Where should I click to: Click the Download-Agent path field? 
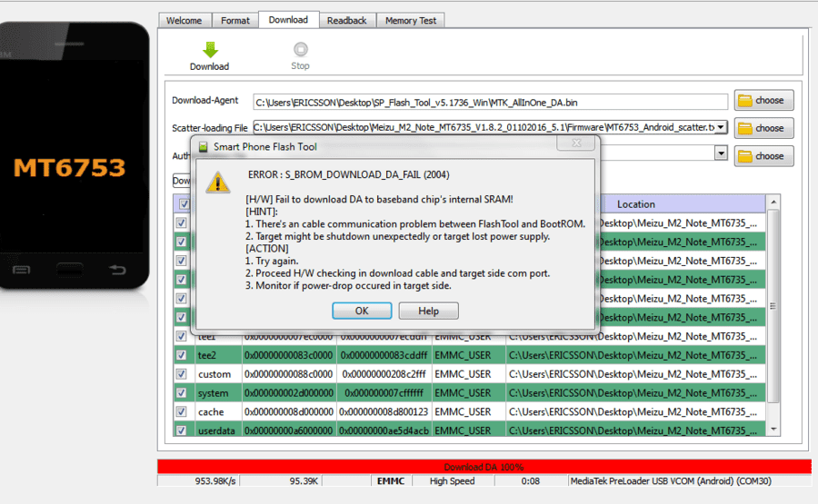coord(491,103)
